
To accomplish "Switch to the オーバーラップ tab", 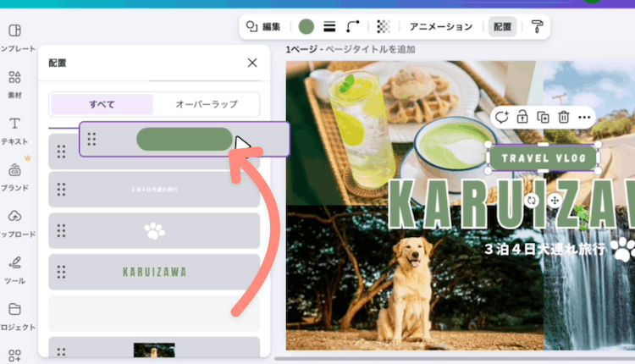I will click(x=207, y=104).
